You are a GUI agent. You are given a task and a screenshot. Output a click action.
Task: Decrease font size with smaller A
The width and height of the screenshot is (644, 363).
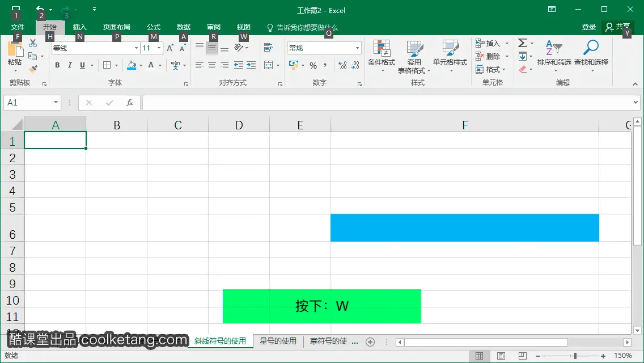(x=183, y=48)
